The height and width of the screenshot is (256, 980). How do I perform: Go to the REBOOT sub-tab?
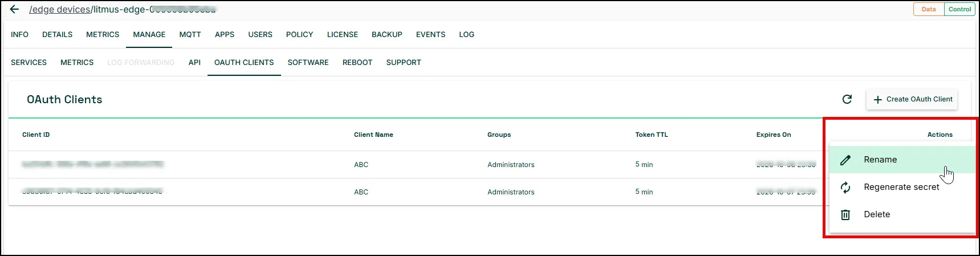coord(357,62)
